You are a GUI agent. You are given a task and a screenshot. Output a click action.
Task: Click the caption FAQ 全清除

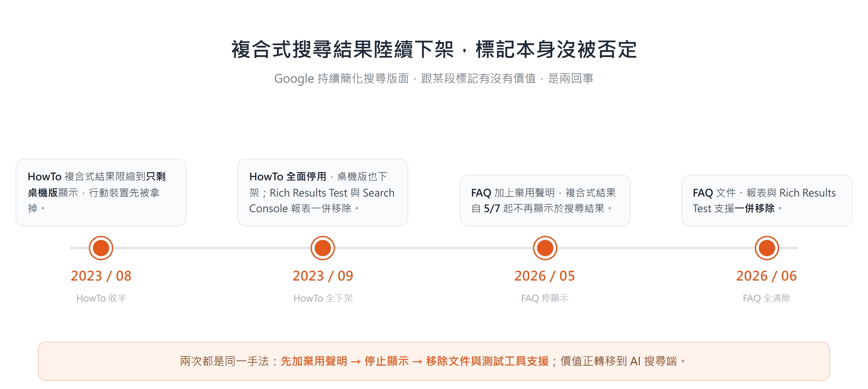click(x=767, y=298)
